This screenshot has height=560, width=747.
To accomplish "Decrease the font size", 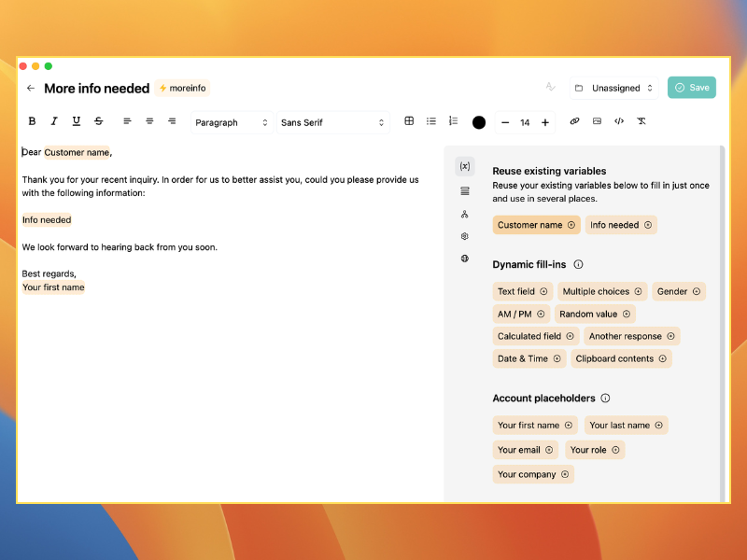I will point(505,123).
